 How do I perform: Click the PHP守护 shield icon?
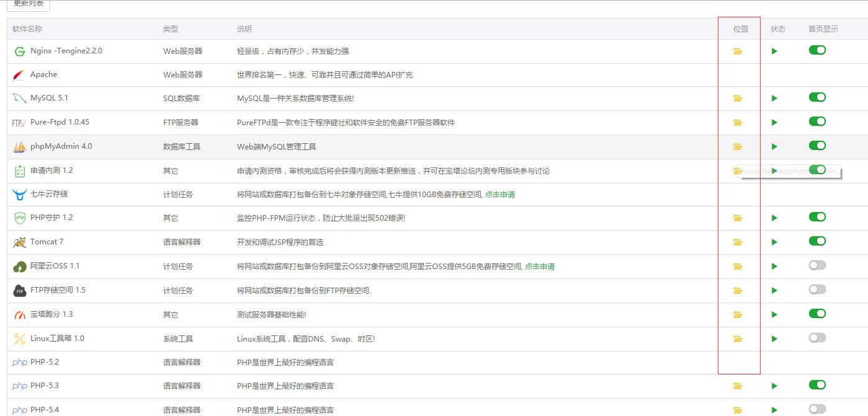[x=19, y=218]
